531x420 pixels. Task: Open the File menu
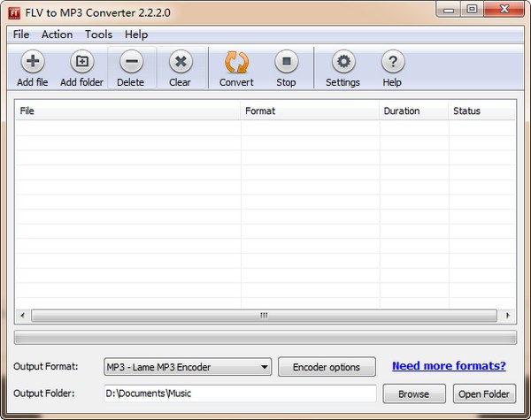pos(21,34)
